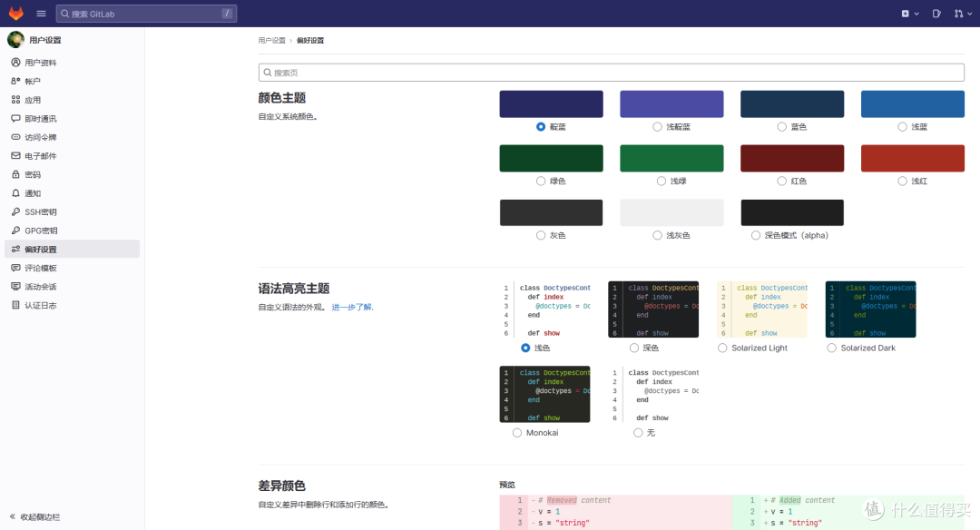Open the 访问令牌 sidebar item
This screenshot has height=530, width=980.
72,137
